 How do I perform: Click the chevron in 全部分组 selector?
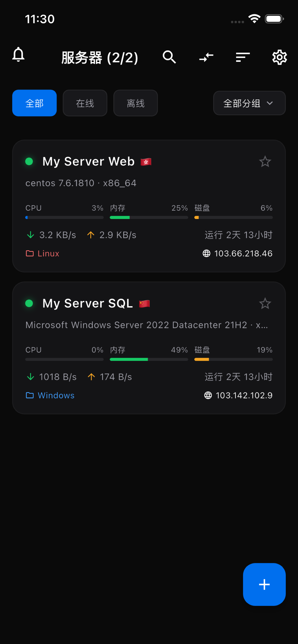[270, 103]
